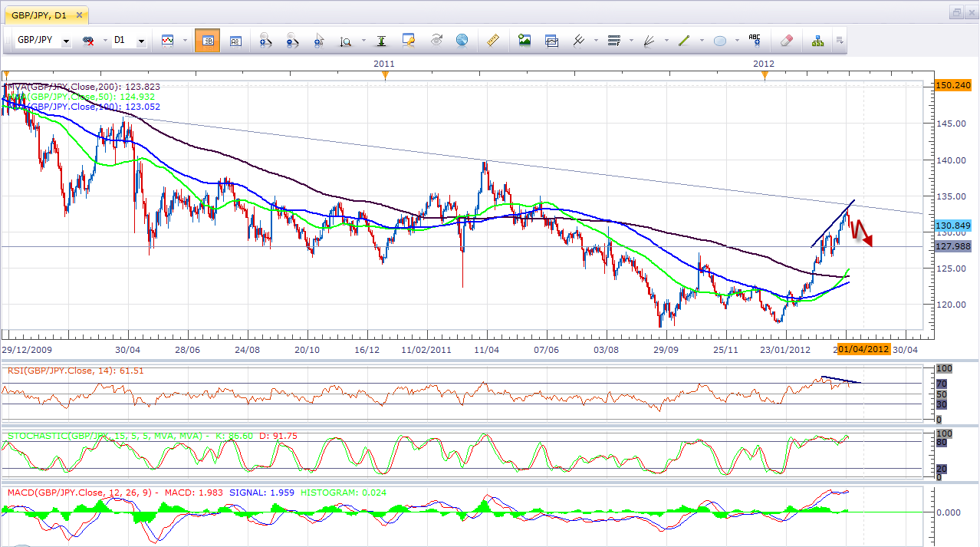The image size is (980, 547).
Task: Select the green trend line tool
Action: 684,41
